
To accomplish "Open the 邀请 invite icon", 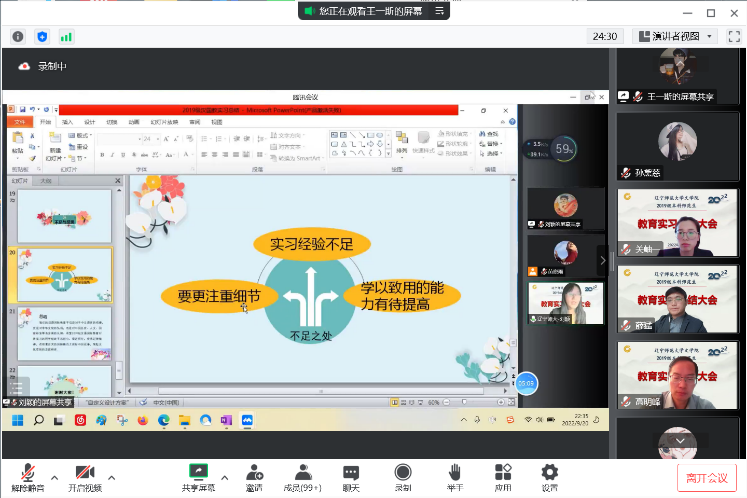I will pyautogui.click(x=254, y=476).
